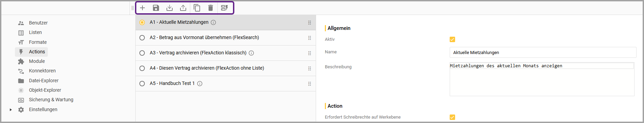Grab the drag handle of A2 row
This screenshot has height=123, width=644.
[310, 38]
